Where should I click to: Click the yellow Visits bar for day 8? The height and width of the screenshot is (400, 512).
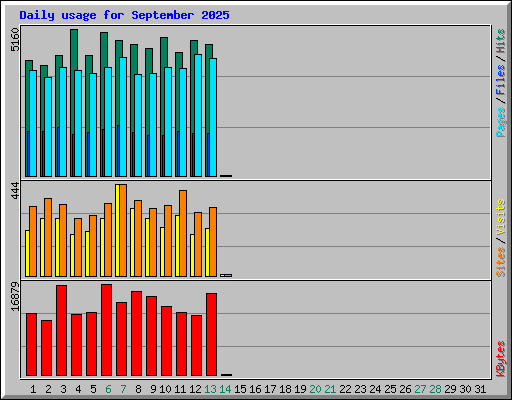[x=132, y=242]
